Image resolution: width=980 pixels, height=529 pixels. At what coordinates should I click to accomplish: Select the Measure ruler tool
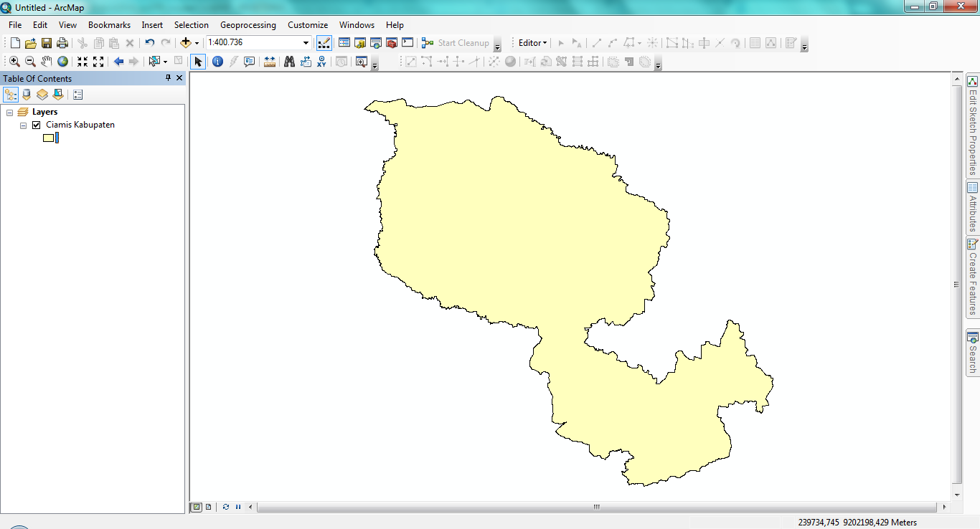270,62
